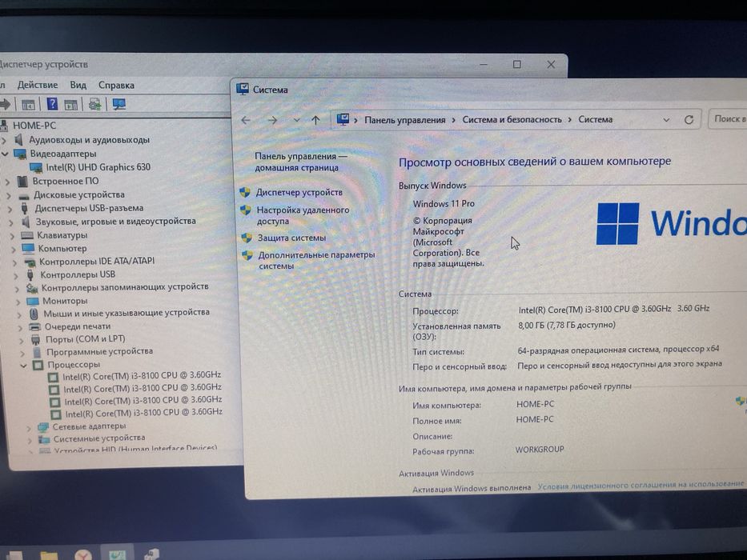Open the license terms link near activation
Screen dimensions: 747x560
[x=641, y=485]
